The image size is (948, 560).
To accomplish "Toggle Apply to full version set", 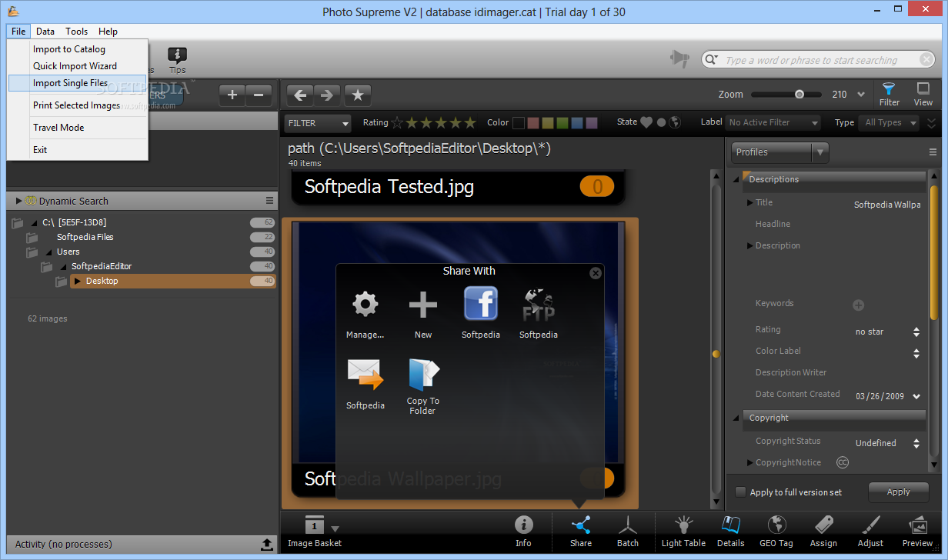I will click(x=740, y=492).
